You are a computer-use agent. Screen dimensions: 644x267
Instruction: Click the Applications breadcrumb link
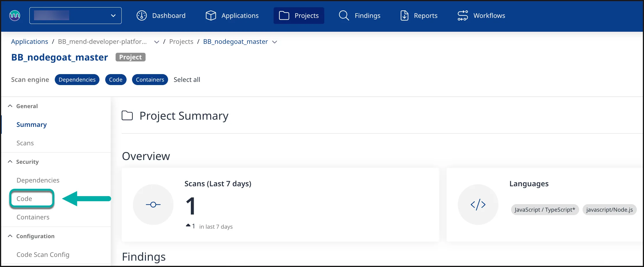30,42
